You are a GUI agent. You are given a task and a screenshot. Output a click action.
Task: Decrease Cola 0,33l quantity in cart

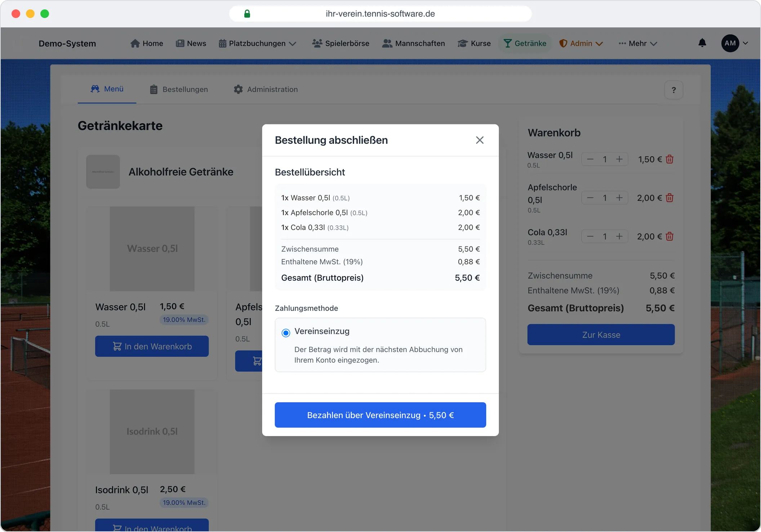590,236
